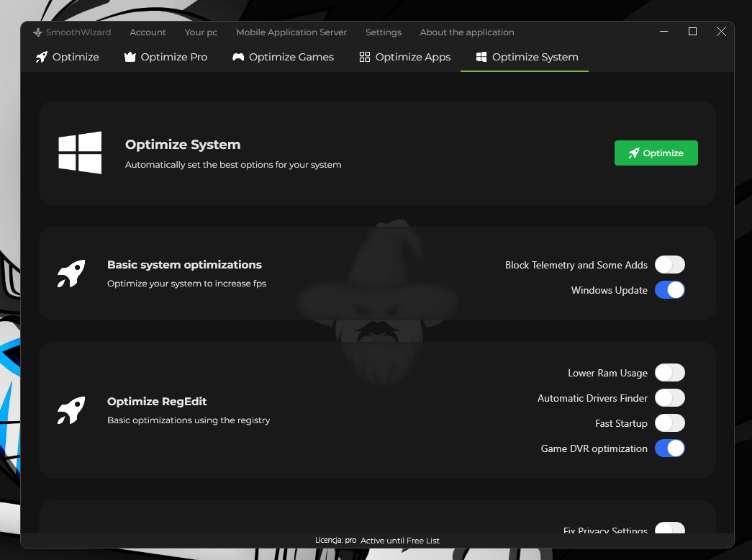Turn off Game DVR optimization toggle

(669, 448)
